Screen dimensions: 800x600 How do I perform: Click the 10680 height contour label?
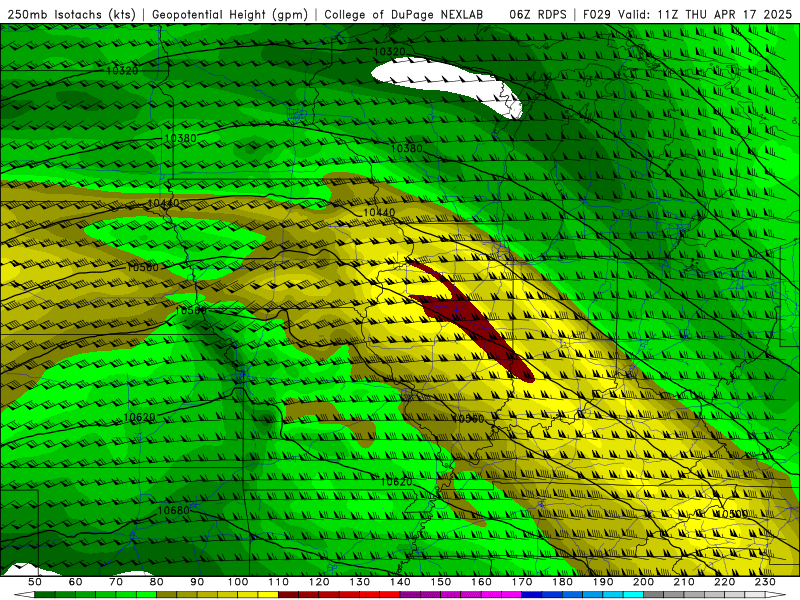pyautogui.click(x=173, y=510)
